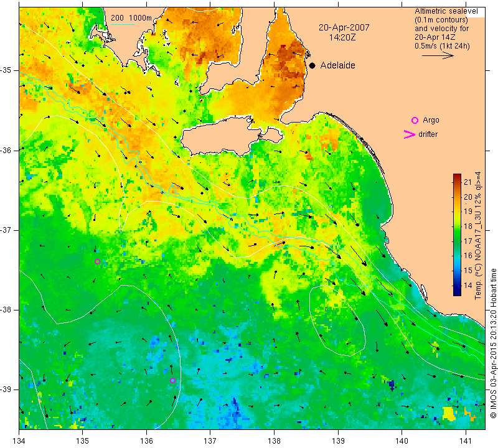Click the velocity scale reference arrow
498x448 pixels.
[x=438, y=55]
